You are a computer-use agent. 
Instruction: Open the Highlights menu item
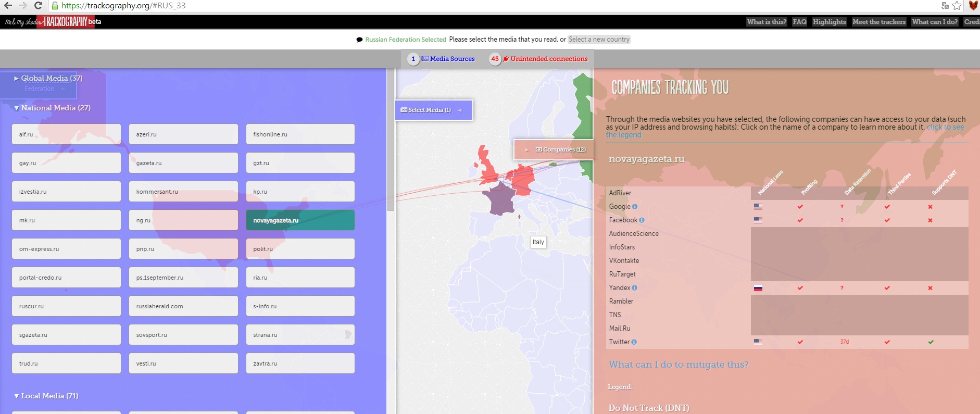[830, 22]
